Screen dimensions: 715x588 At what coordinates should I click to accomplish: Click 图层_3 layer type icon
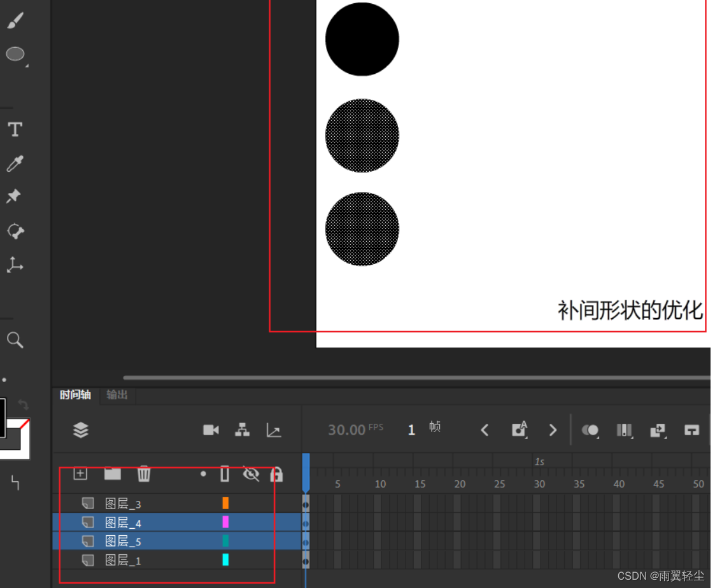(x=88, y=503)
